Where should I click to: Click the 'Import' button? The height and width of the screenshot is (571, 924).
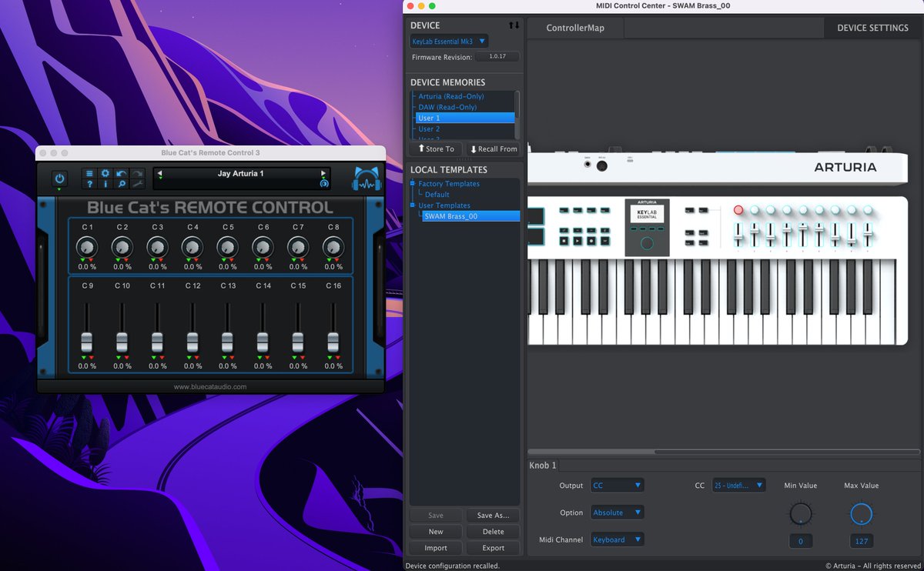[x=436, y=548]
